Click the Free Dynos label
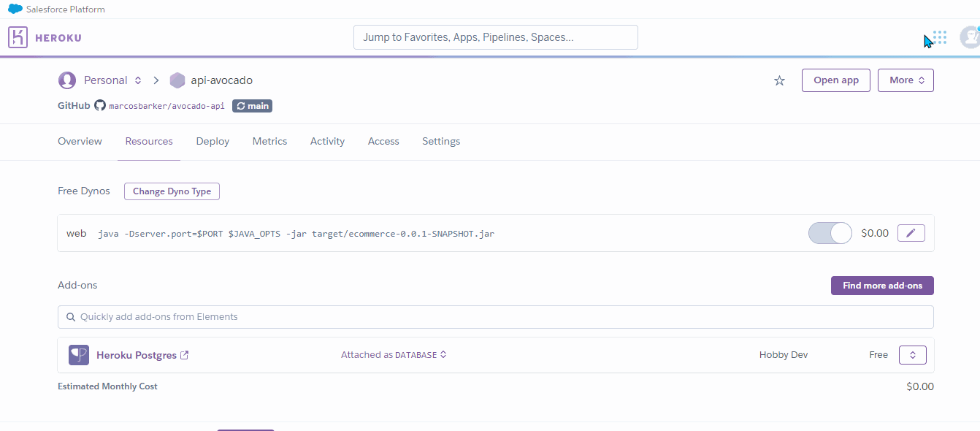Image resolution: width=980 pixels, height=431 pixels. 84,191
